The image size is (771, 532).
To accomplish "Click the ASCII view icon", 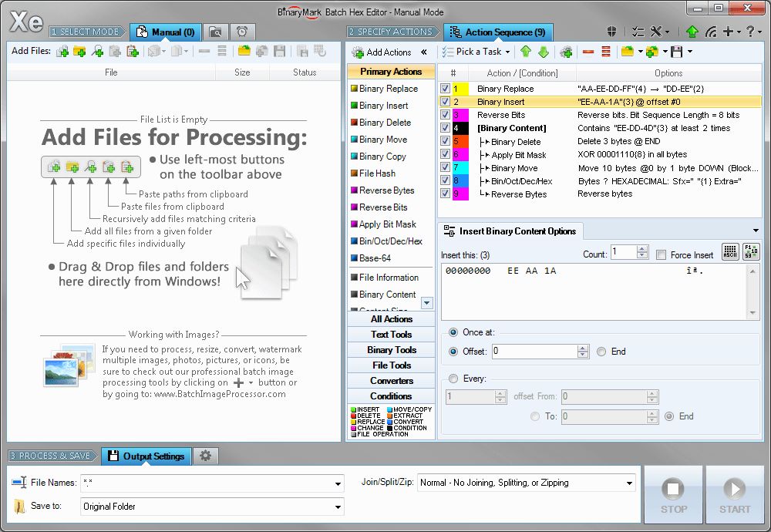I will [730, 252].
